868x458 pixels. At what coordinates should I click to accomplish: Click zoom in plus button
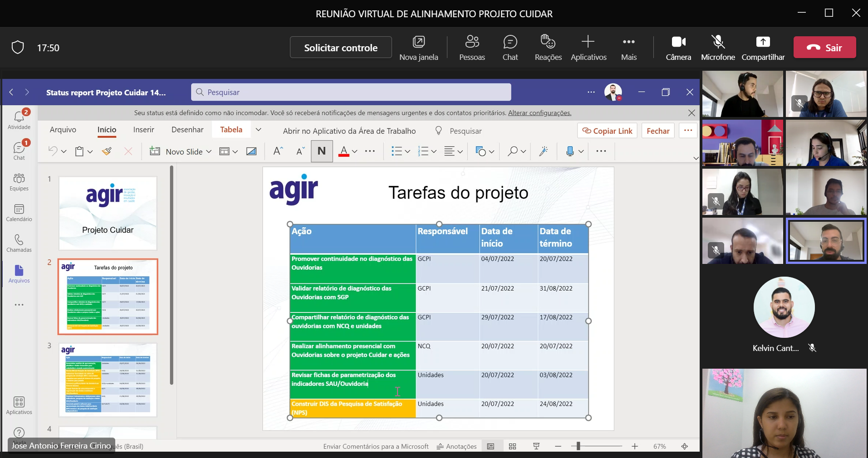[x=635, y=446]
